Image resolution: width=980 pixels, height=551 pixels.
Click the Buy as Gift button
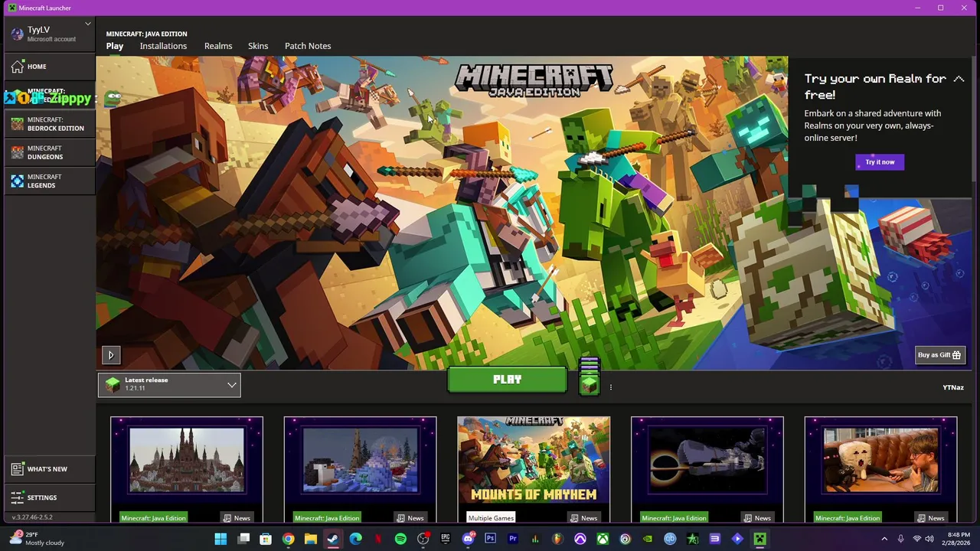pos(939,355)
